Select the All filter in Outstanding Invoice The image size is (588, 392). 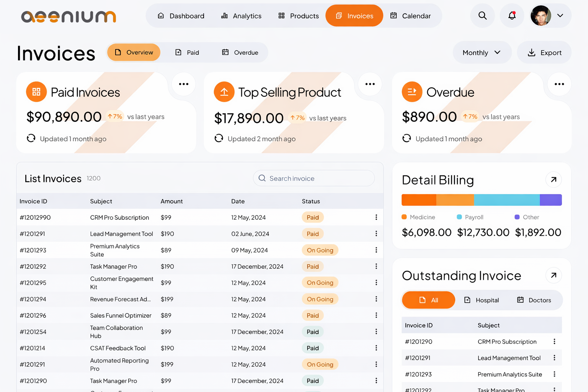point(428,300)
